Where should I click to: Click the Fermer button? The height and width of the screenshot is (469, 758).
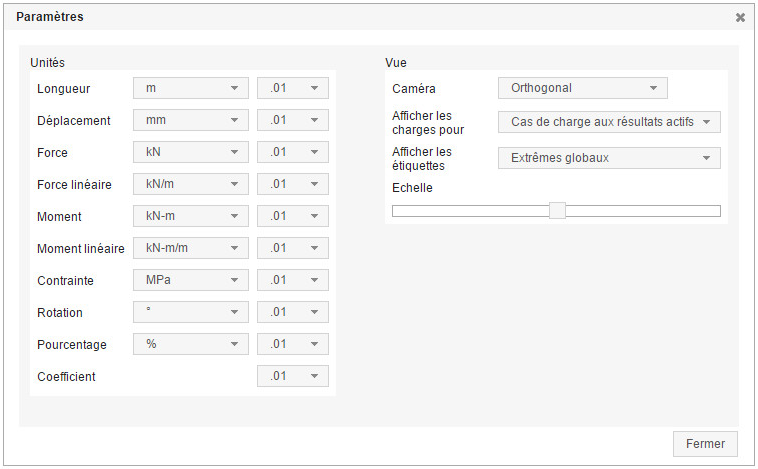(x=706, y=443)
